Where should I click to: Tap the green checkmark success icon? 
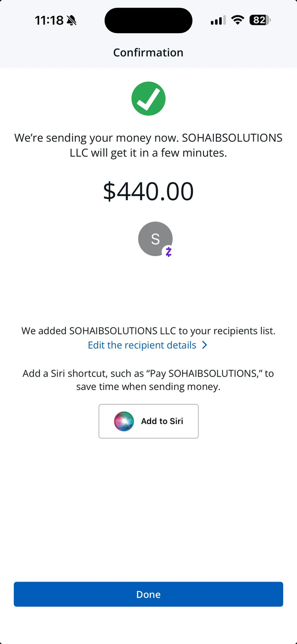pyautogui.click(x=148, y=99)
